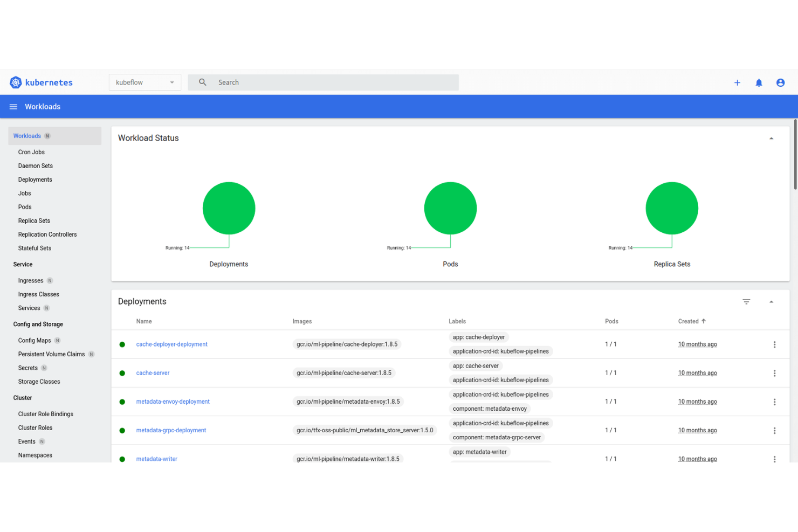Screen dimensions: 798x532
Task: Open the three-dot menu for metadata-writer
Action: tap(775, 459)
